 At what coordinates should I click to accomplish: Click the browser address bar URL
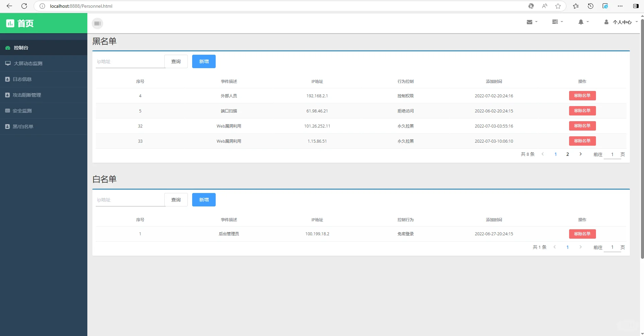point(81,6)
